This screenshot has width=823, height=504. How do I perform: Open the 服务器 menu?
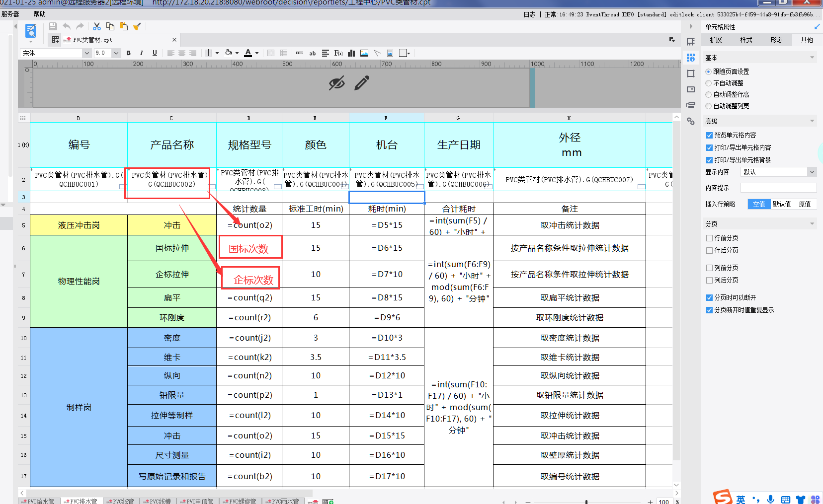pyautogui.click(x=10, y=14)
